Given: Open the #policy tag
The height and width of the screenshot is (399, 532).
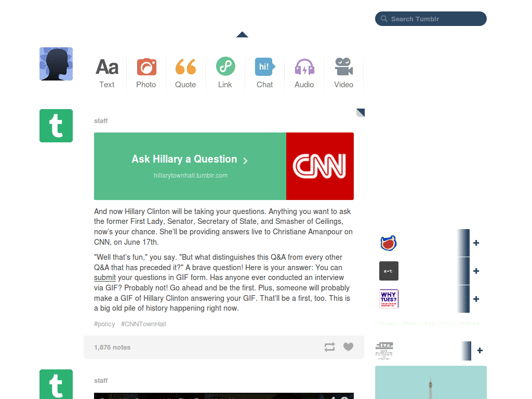Looking at the screenshot, I should (x=104, y=324).
